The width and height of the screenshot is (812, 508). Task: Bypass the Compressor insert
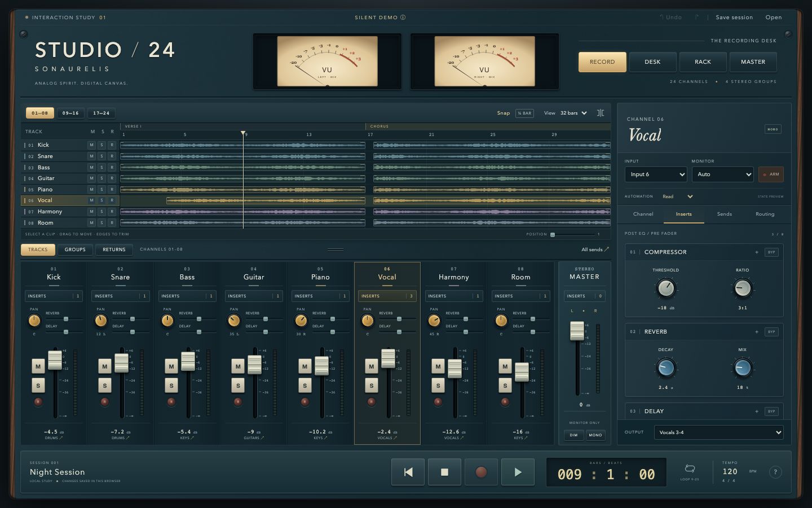[x=771, y=252]
